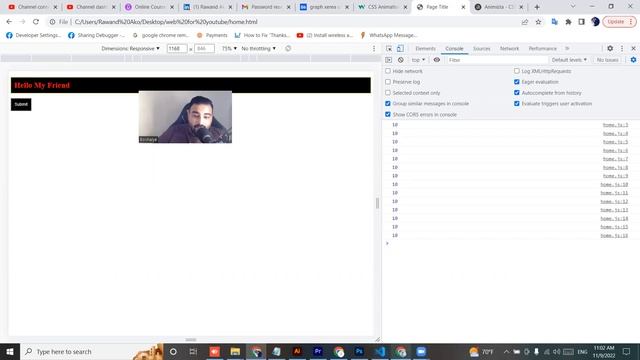Disable Show CORS errors in console

tap(388, 115)
